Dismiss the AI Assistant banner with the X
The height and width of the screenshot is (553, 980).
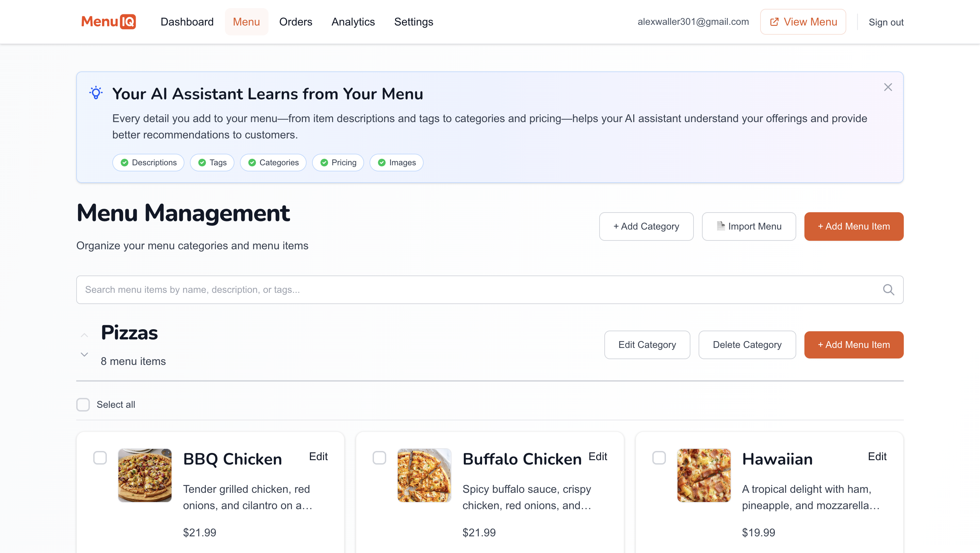888,87
